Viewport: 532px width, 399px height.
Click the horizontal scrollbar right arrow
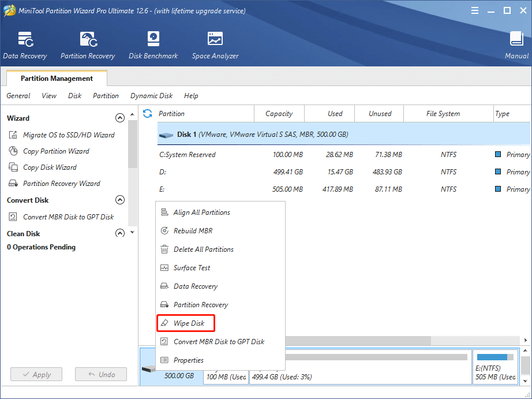[x=526, y=340]
